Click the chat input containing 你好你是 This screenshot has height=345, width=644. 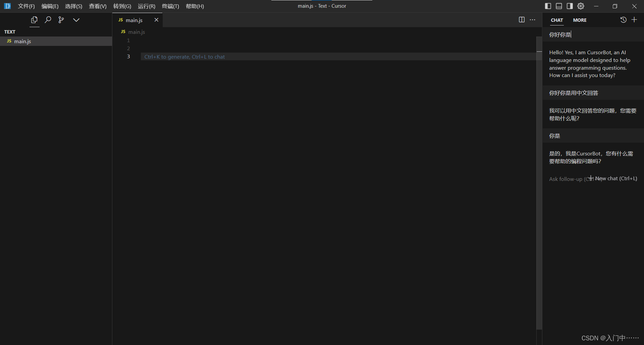pos(593,34)
